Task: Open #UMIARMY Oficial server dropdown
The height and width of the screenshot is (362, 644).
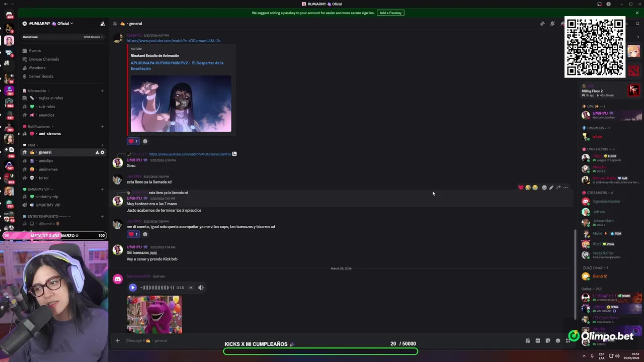Action: pos(51,24)
